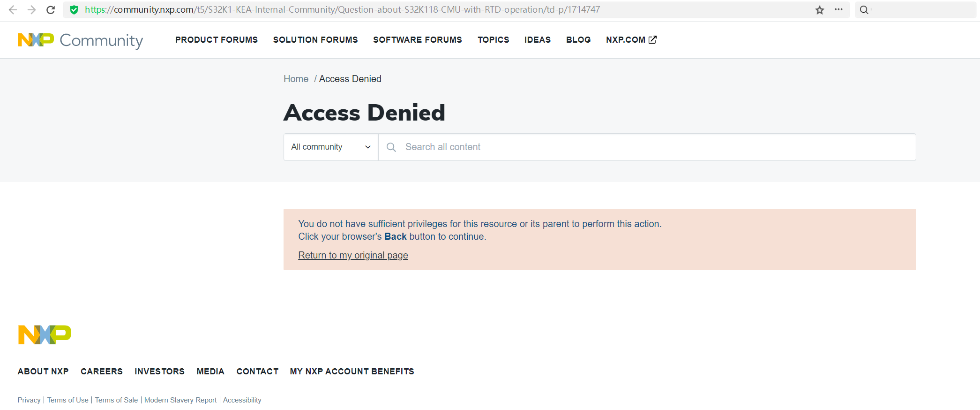Image resolution: width=980 pixels, height=410 pixels.
Task: Reload the page with the refresh icon
Action: click(51, 10)
